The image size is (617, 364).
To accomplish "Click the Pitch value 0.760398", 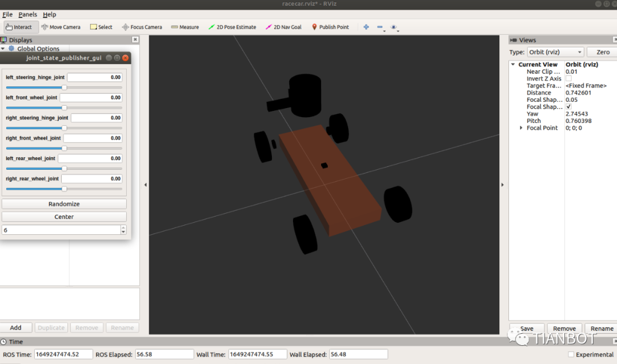I will click(578, 121).
